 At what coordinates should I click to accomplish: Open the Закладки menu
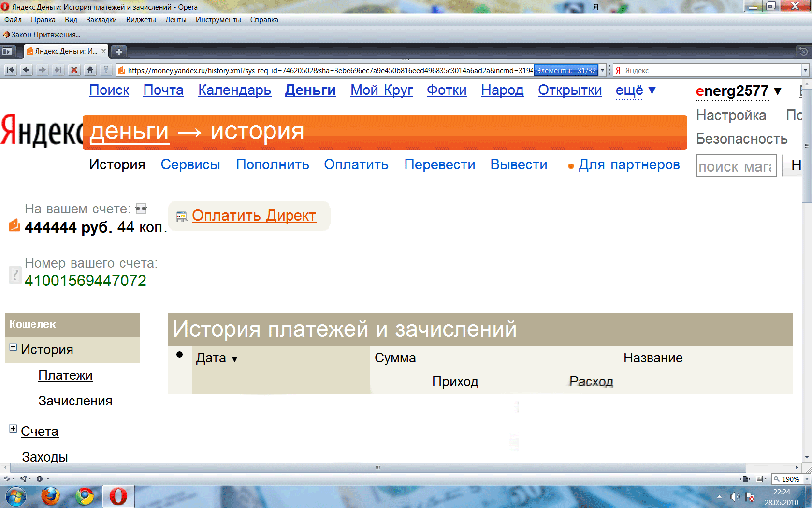click(x=101, y=20)
